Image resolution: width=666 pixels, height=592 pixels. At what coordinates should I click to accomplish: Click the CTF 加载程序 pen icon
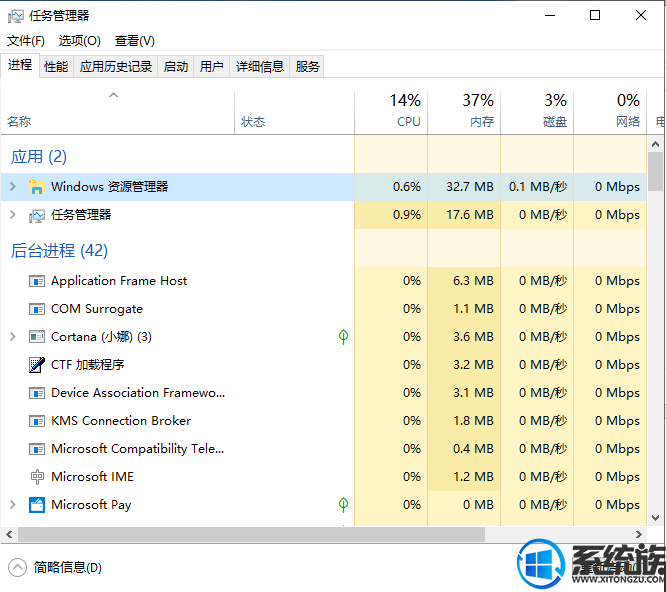pyautogui.click(x=37, y=365)
